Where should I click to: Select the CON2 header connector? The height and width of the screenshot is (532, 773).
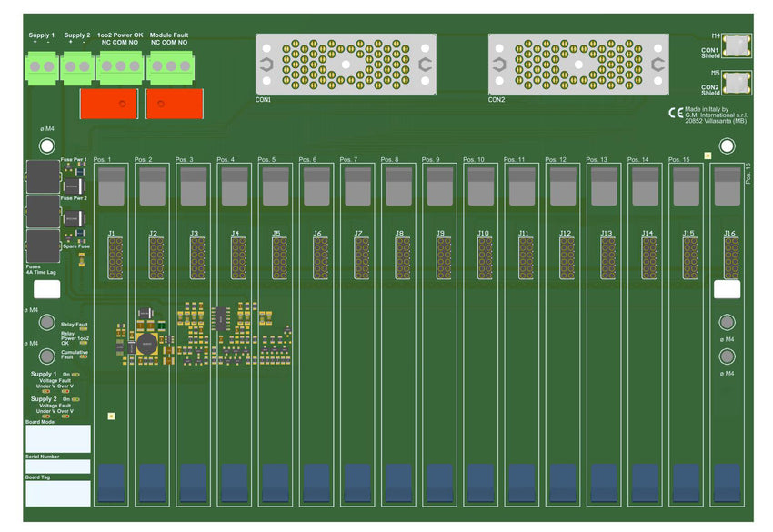(579, 64)
